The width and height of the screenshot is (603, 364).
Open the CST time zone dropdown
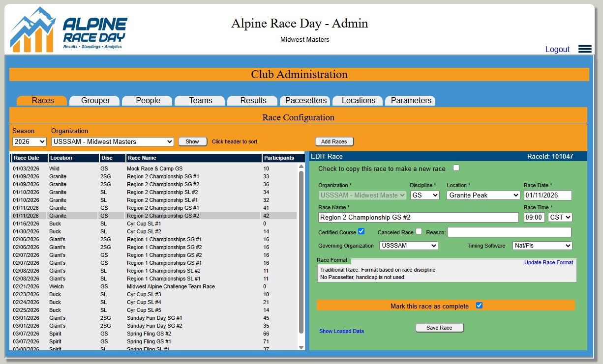(560, 217)
